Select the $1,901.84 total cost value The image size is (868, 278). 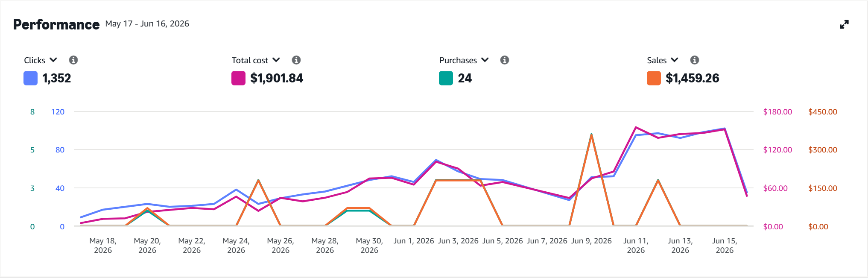277,78
